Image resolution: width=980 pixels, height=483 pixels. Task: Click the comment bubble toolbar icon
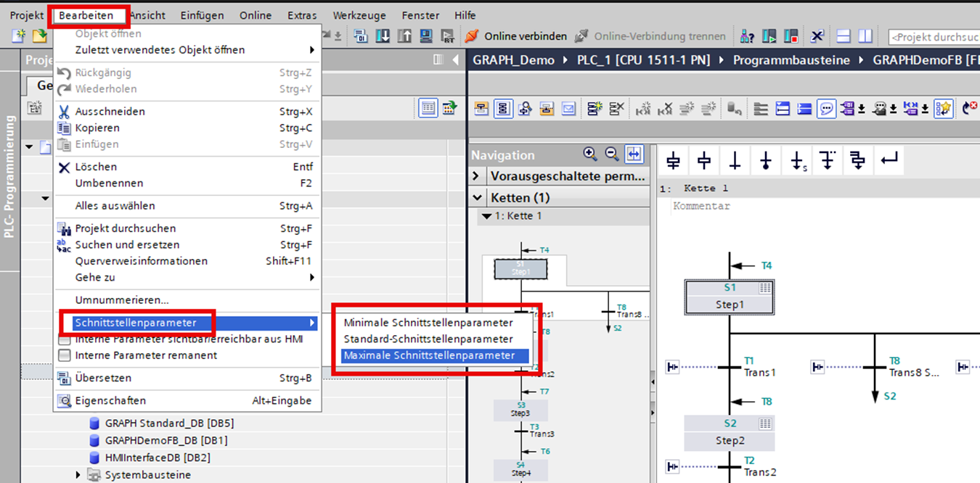(826, 109)
